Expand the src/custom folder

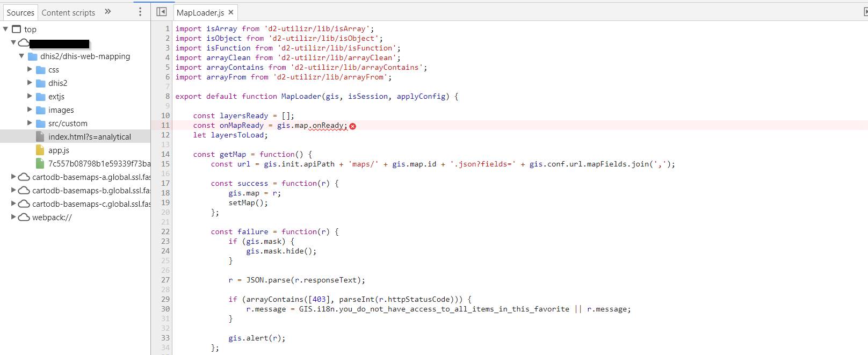30,123
